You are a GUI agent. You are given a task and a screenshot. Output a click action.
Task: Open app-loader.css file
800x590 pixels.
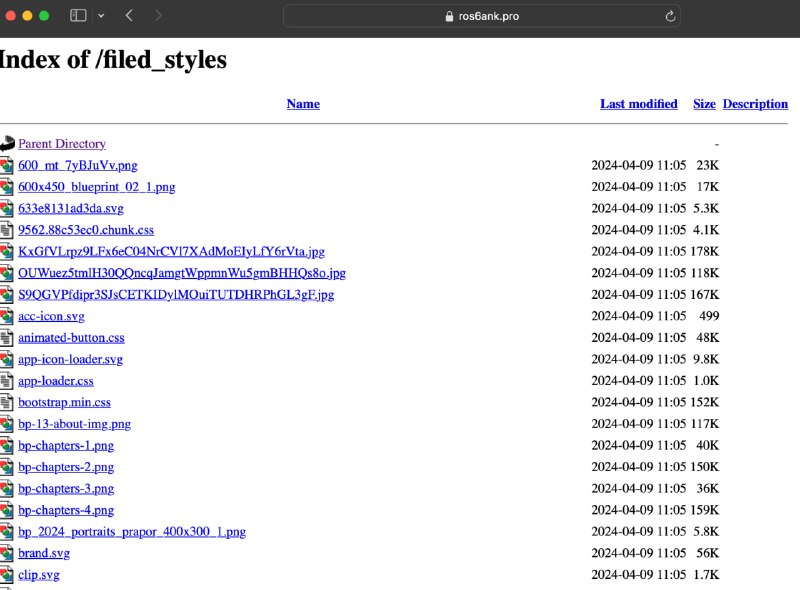[x=56, y=381]
